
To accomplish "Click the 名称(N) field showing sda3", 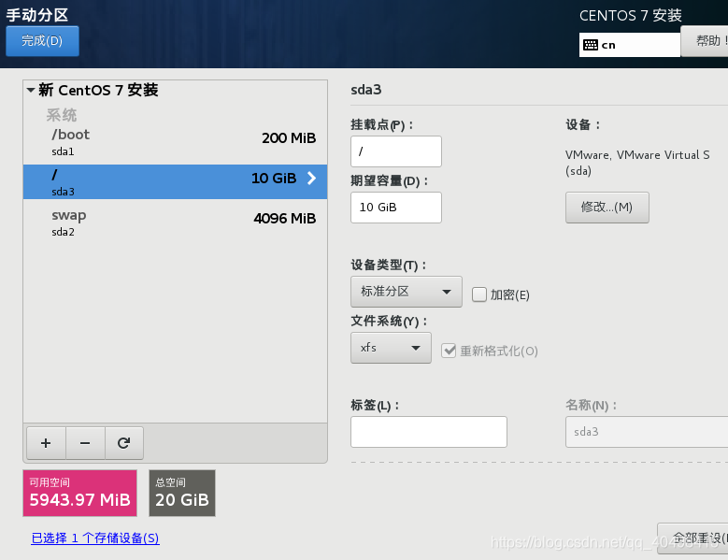I will (x=647, y=432).
